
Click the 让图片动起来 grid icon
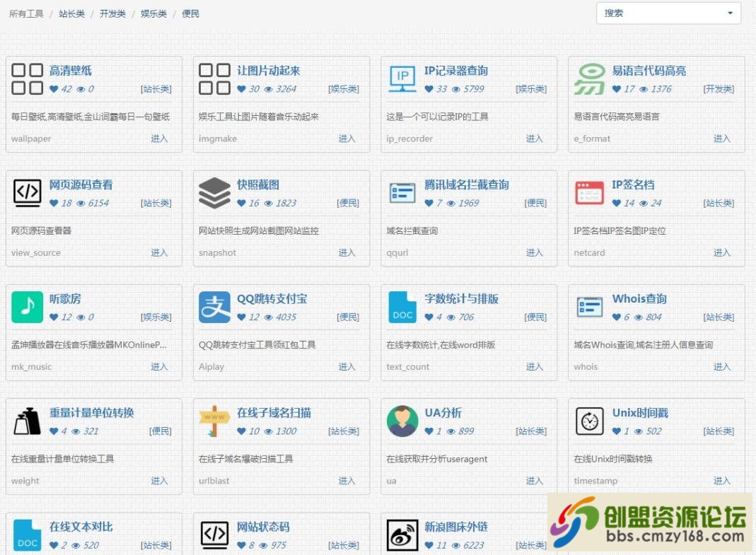tap(214, 78)
